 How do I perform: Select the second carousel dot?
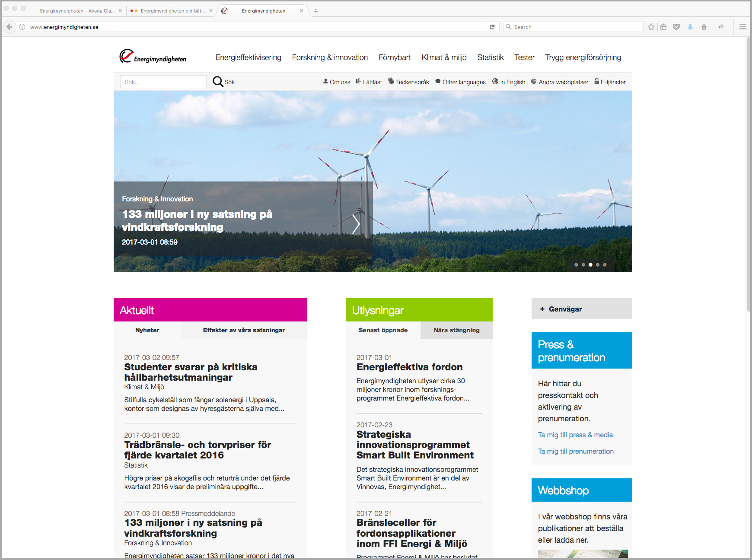coord(583,265)
